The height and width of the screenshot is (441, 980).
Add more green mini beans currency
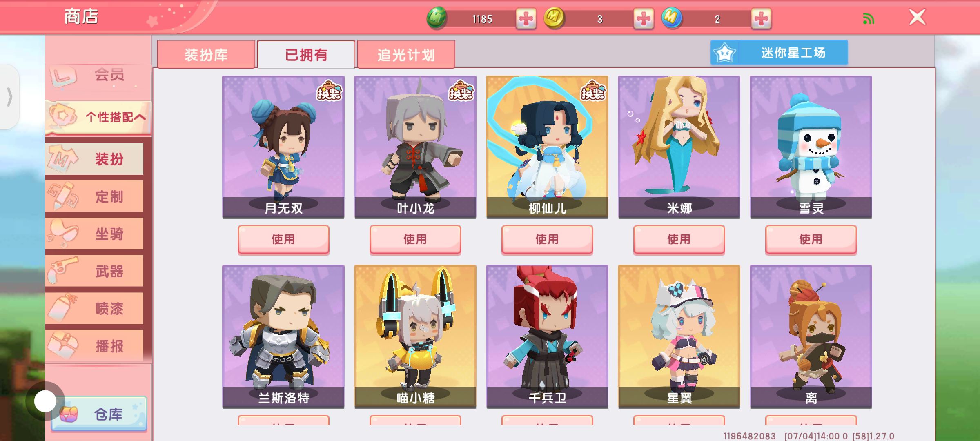[526, 19]
